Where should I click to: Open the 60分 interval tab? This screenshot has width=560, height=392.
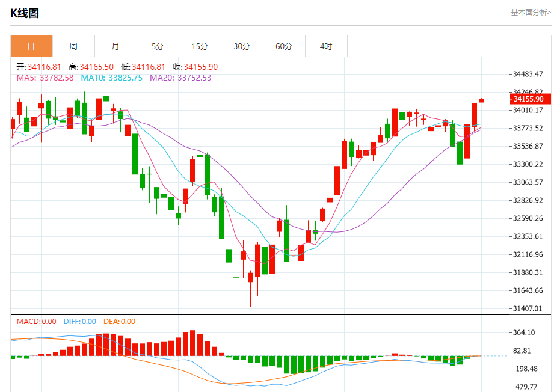click(285, 46)
